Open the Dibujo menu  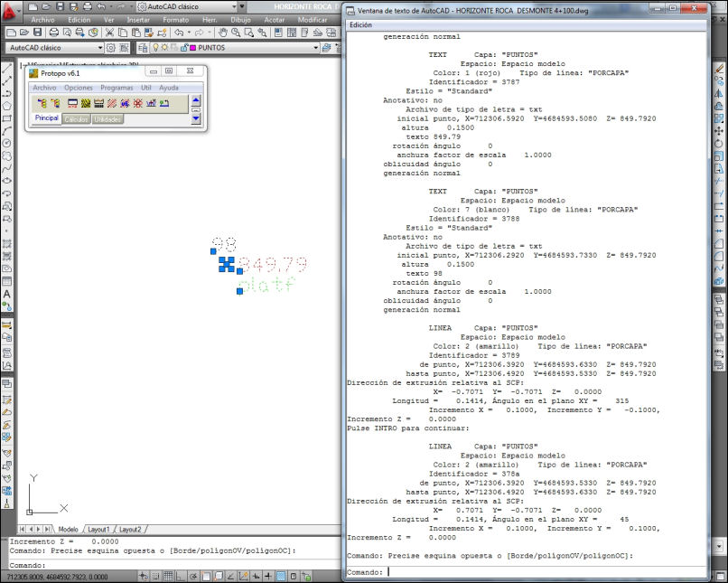pyautogui.click(x=240, y=20)
